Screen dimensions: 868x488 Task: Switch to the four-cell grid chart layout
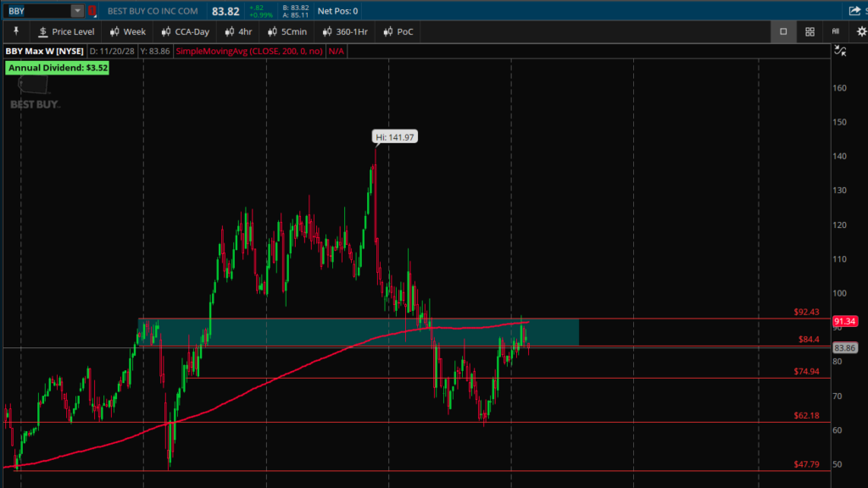[x=810, y=31]
